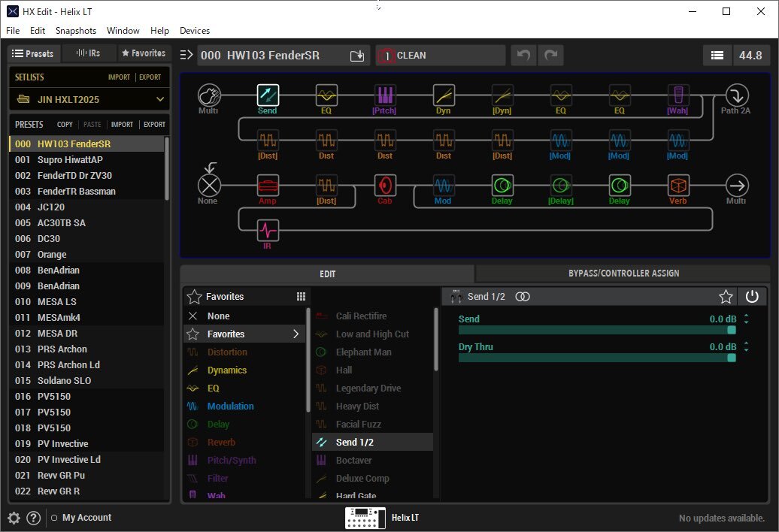This screenshot has width=779, height=532.
Task: Toggle the Send 1/2 block bypass power button
Action: (752, 297)
